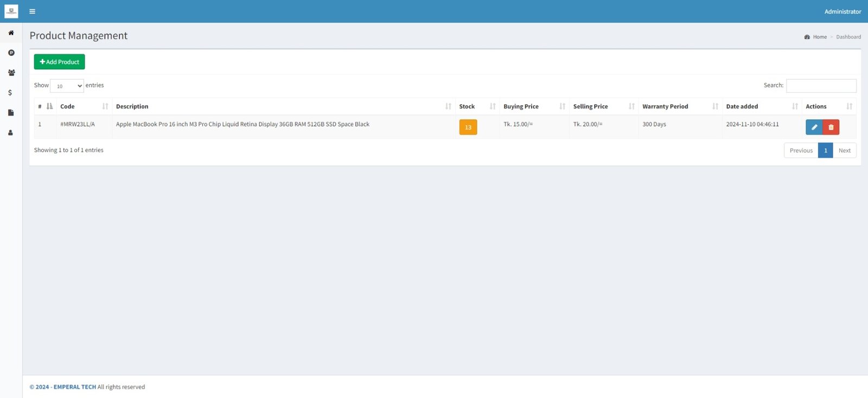Sort the table by Selling Price column

(604, 106)
